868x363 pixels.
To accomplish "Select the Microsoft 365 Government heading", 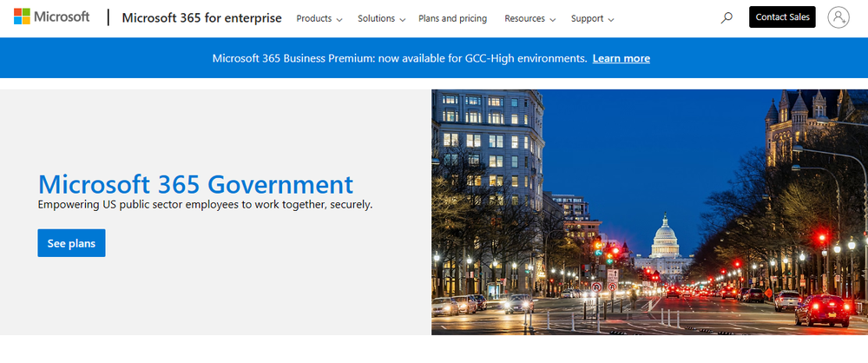I will [195, 183].
